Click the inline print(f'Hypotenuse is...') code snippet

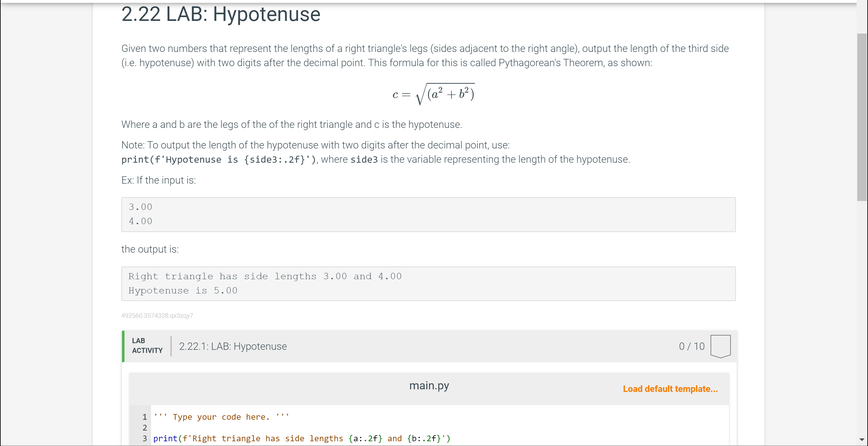(x=219, y=160)
